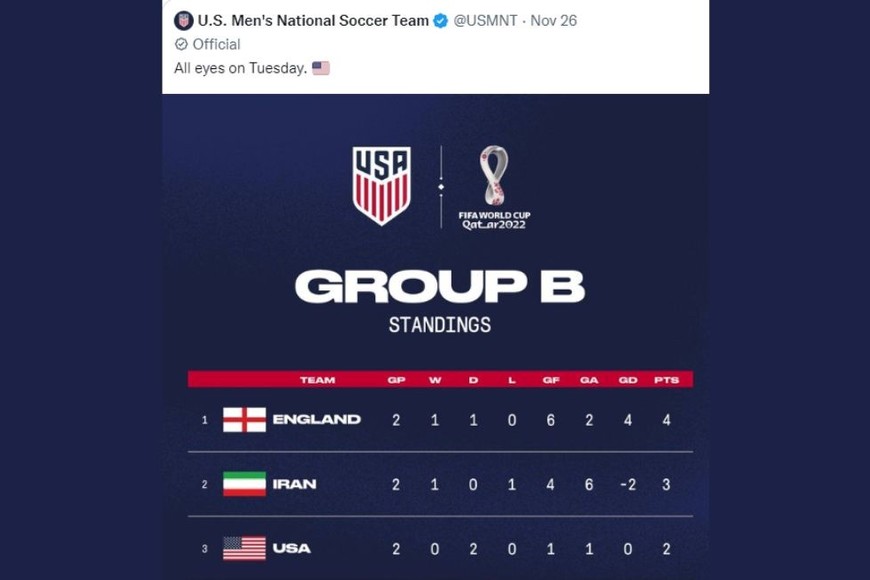Screen dimensions: 870x580
Task: Click the Official checkmark icon
Action: (x=181, y=44)
